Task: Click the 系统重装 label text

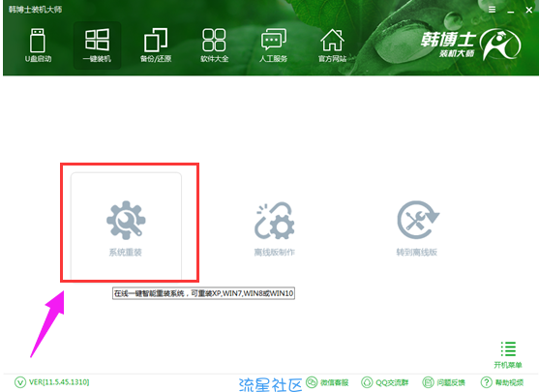Action: click(126, 253)
